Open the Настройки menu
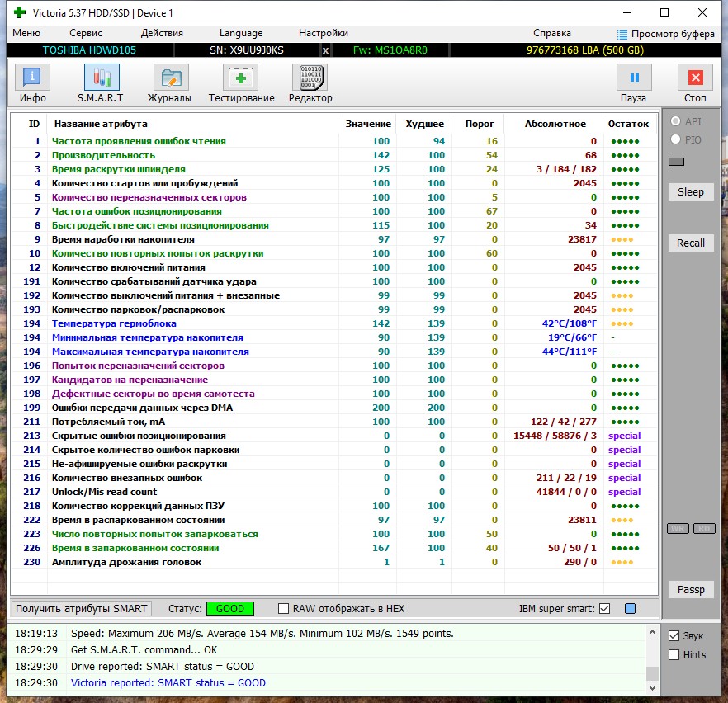Image resolution: width=728 pixels, height=703 pixels. coord(324,33)
